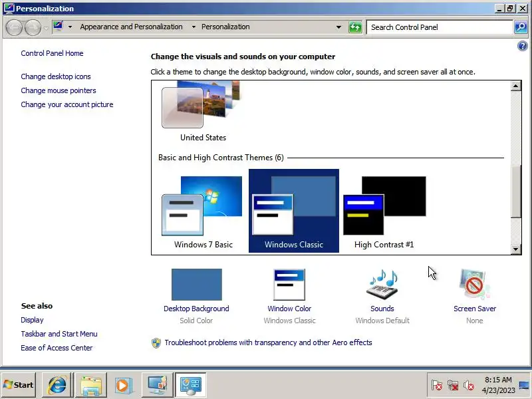
Task: Click the network status tray icon
Action: (x=453, y=385)
